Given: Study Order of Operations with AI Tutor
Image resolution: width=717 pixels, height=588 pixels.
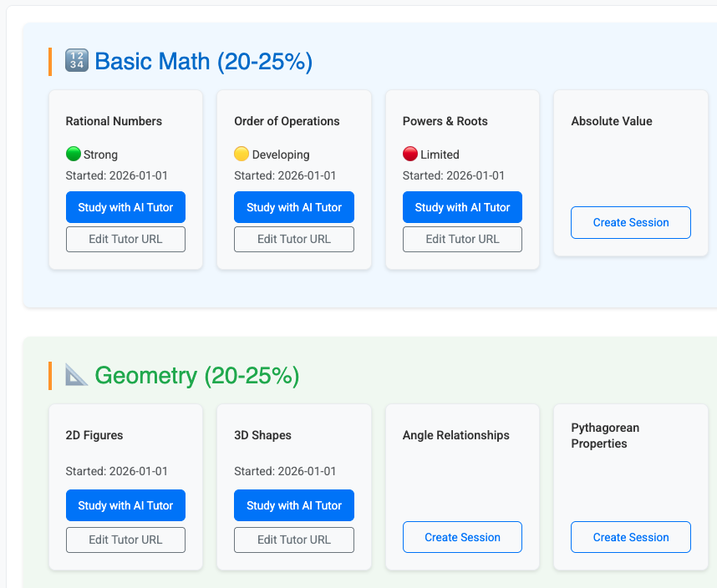Looking at the screenshot, I should pos(294,207).
